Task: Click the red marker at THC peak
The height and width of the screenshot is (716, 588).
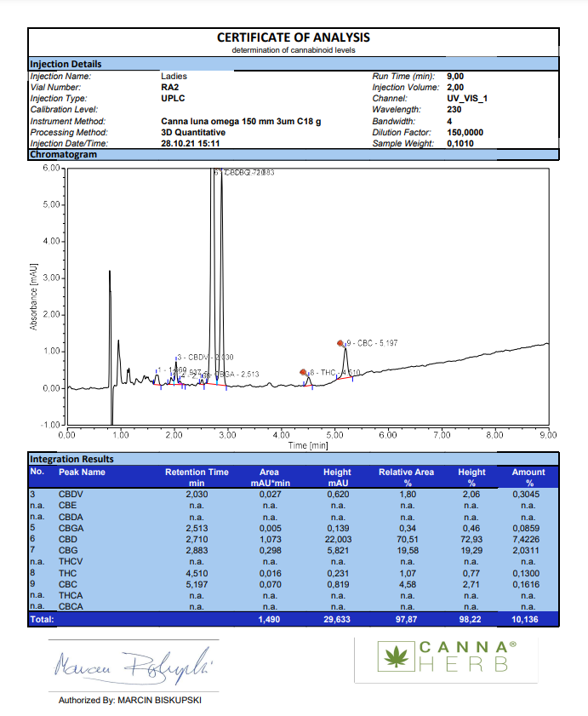Action: pyautogui.click(x=303, y=372)
